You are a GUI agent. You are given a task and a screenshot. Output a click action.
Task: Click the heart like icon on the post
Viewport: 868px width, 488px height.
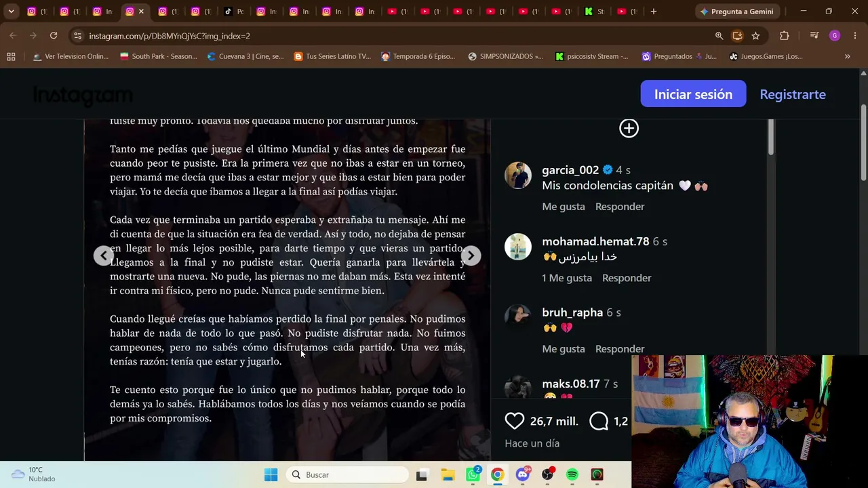click(515, 421)
